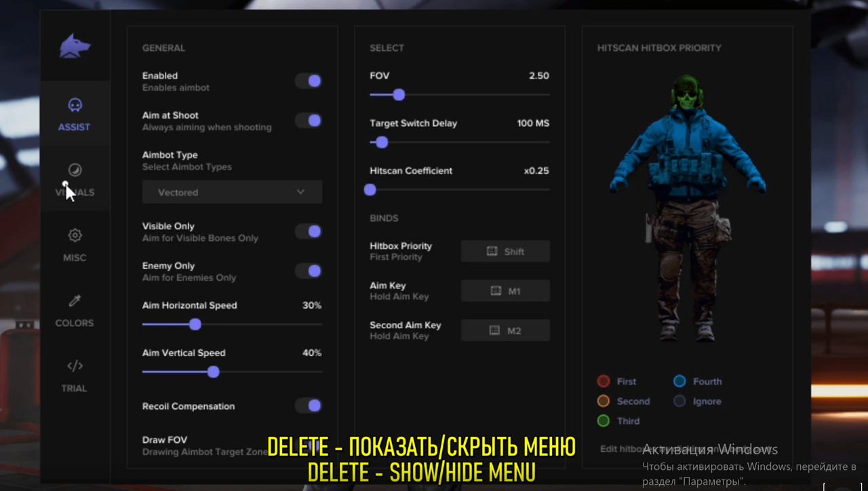Select the VISUALS tab label
This screenshot has width=868, height=491.
[x=75, y=192]
